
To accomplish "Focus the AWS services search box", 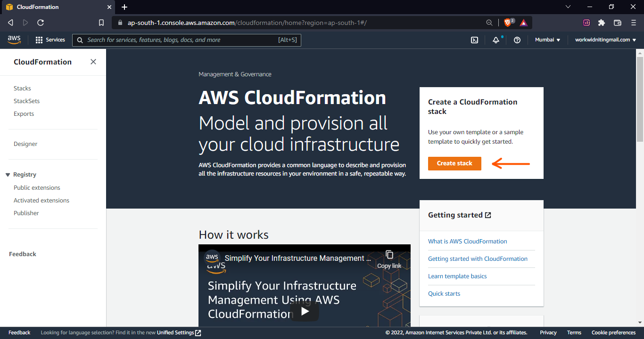I will pyautogui.click(x=187, y=40).
